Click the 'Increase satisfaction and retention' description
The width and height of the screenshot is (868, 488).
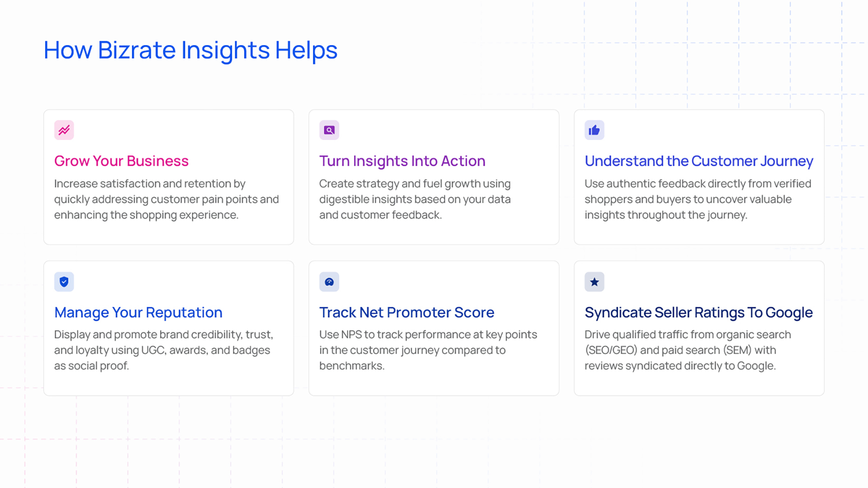(x=166, y=199)
